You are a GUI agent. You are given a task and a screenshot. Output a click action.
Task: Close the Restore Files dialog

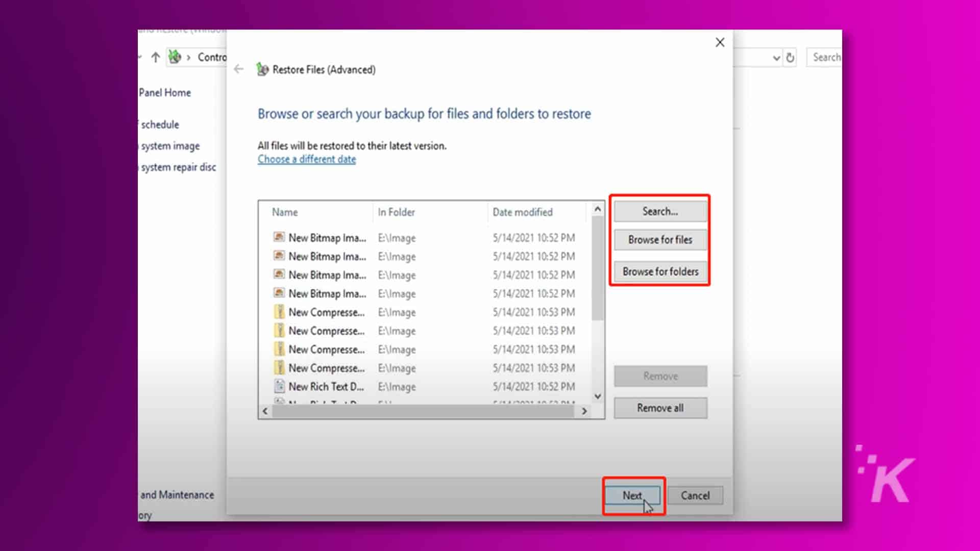coord(720,42)
